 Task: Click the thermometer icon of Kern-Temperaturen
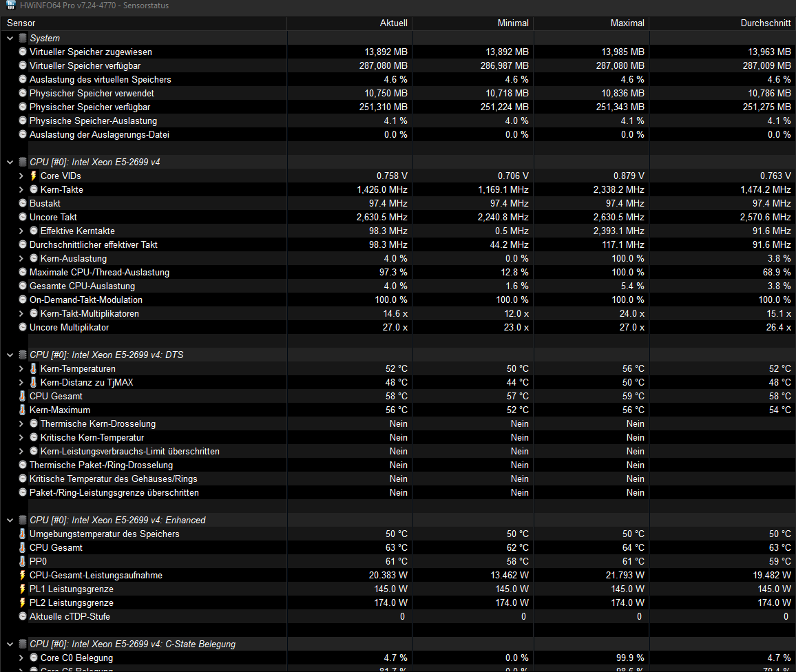point(34,368)
